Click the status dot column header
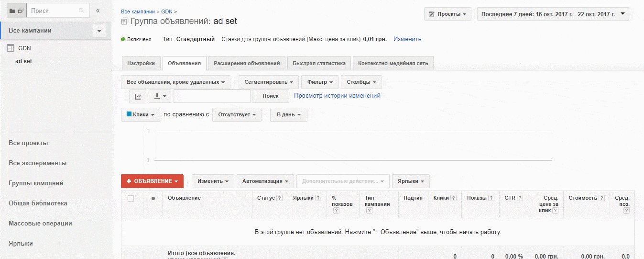This screenshot has width=644, height=259. [x=153, y=198]
